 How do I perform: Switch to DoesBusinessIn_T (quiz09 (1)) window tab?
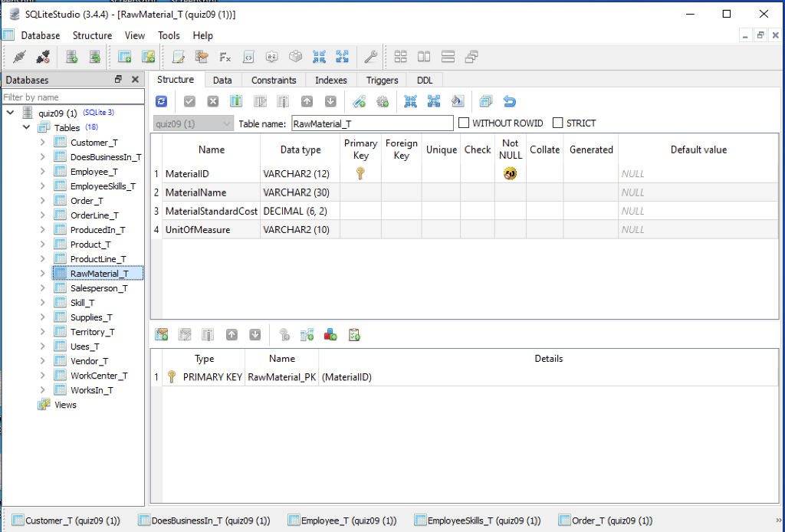click(x=205, y=521)
